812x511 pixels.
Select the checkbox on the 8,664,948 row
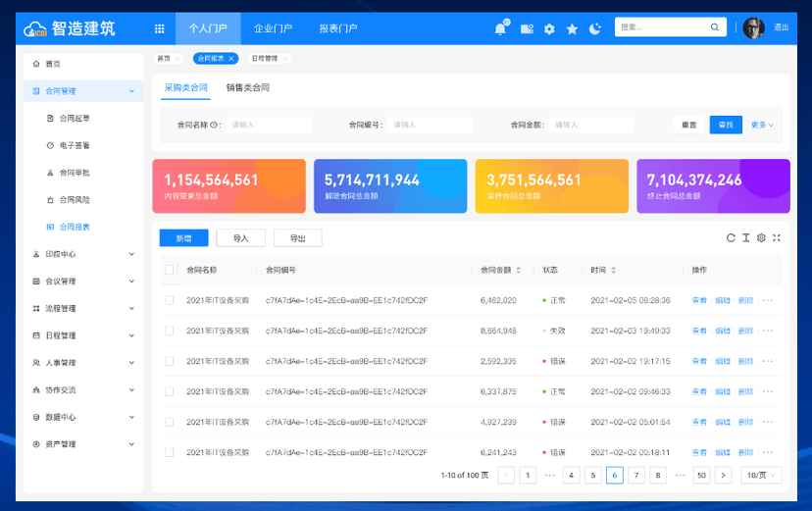(170, 331)
